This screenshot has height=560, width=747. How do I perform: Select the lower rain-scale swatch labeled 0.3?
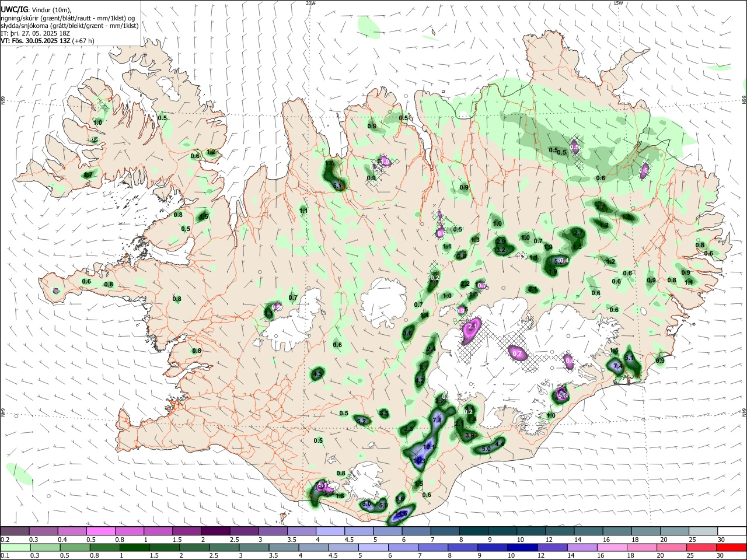point(45,547)
